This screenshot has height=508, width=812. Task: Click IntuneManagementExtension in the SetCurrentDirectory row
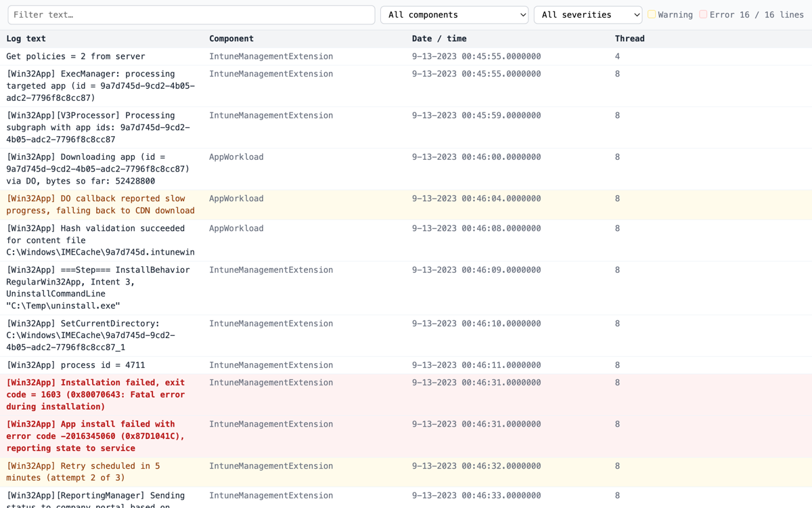(x=271, y=324)
